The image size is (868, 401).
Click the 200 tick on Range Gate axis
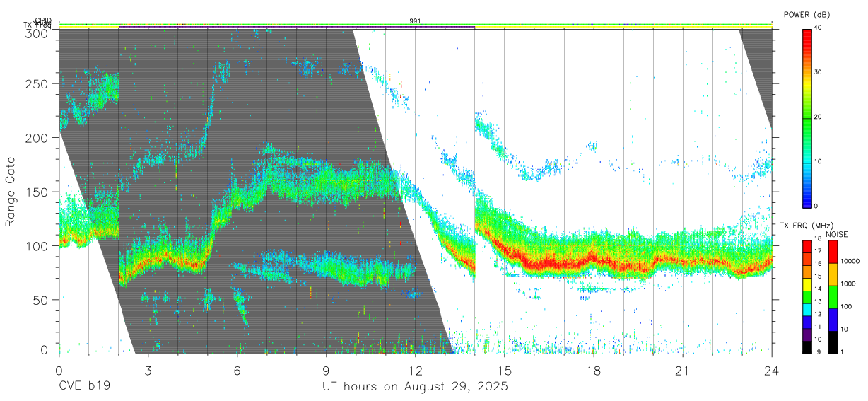tap(37, 138)
